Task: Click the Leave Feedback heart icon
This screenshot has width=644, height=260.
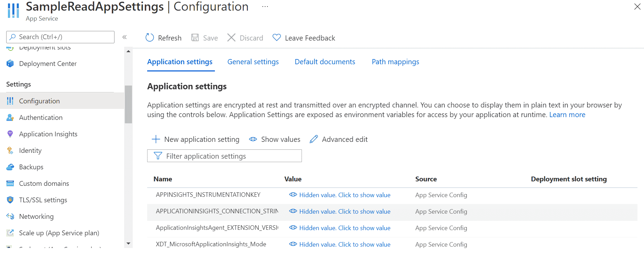Action: point(276,37)
